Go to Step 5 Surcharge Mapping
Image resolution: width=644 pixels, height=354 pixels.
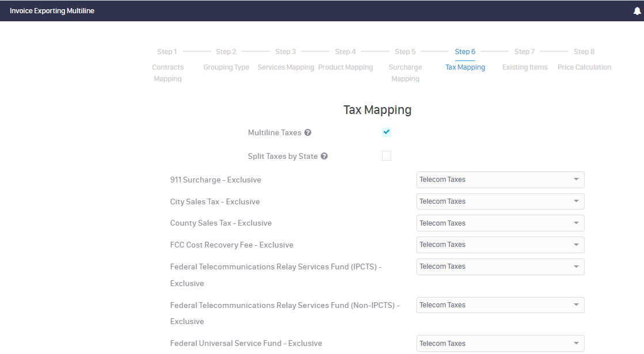405,52
